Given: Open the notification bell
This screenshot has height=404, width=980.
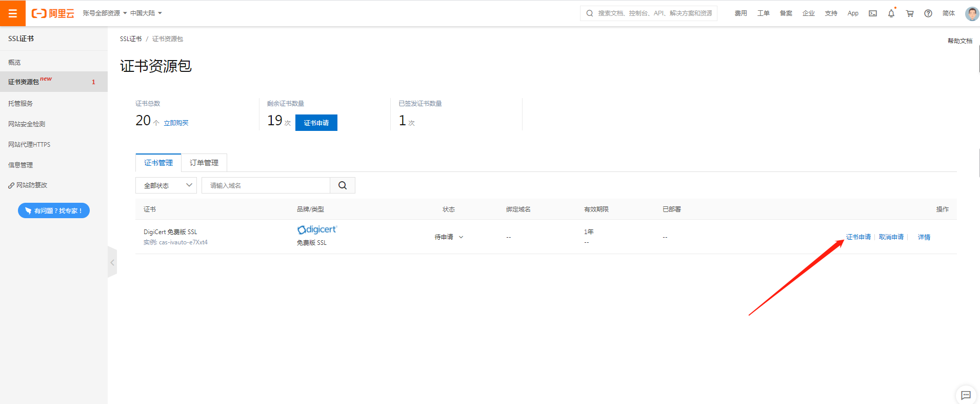Looking at the screenshot, I should [x=891, y=13].
